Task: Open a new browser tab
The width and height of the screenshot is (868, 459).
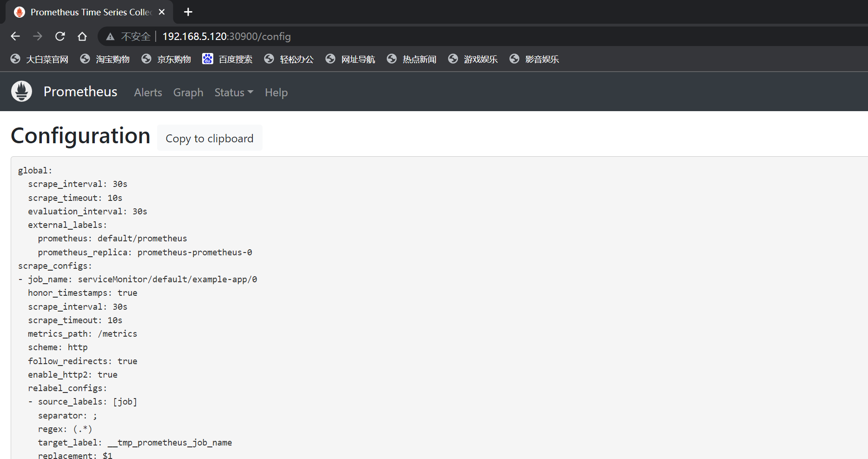Action: pyautogui.click(x=188, y=12)
